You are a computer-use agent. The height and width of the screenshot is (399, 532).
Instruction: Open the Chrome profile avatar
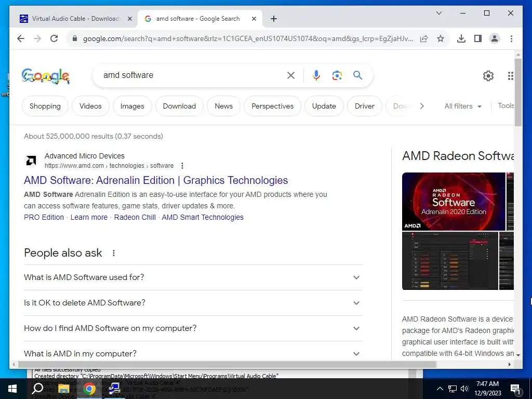[495, 38]
